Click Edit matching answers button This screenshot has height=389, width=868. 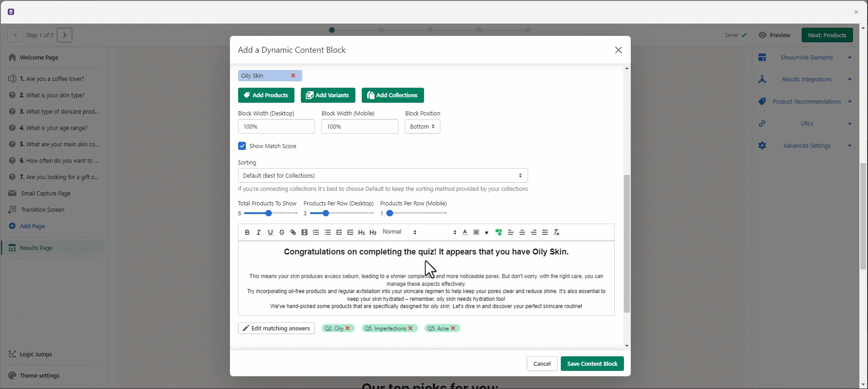coord(276,328)
